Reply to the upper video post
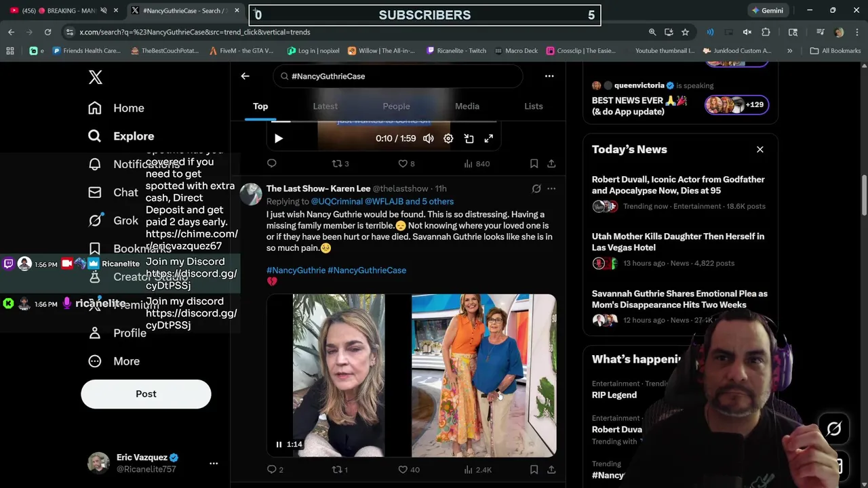 coord(272,163)
